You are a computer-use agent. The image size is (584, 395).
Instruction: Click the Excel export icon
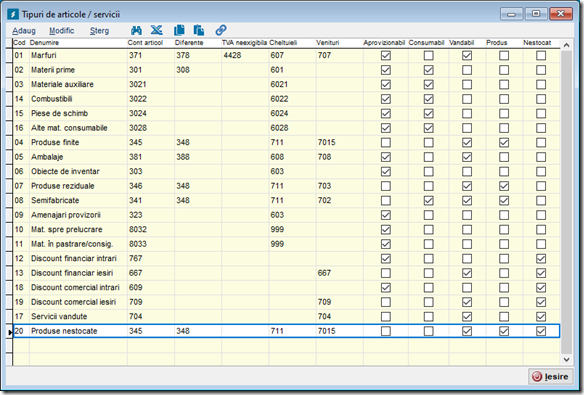(156, 30)
